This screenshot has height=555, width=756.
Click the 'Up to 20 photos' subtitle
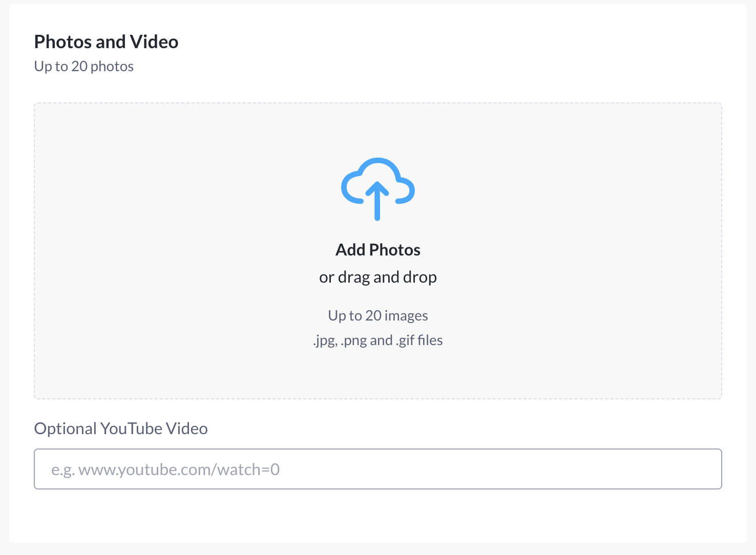click(83, 66)
